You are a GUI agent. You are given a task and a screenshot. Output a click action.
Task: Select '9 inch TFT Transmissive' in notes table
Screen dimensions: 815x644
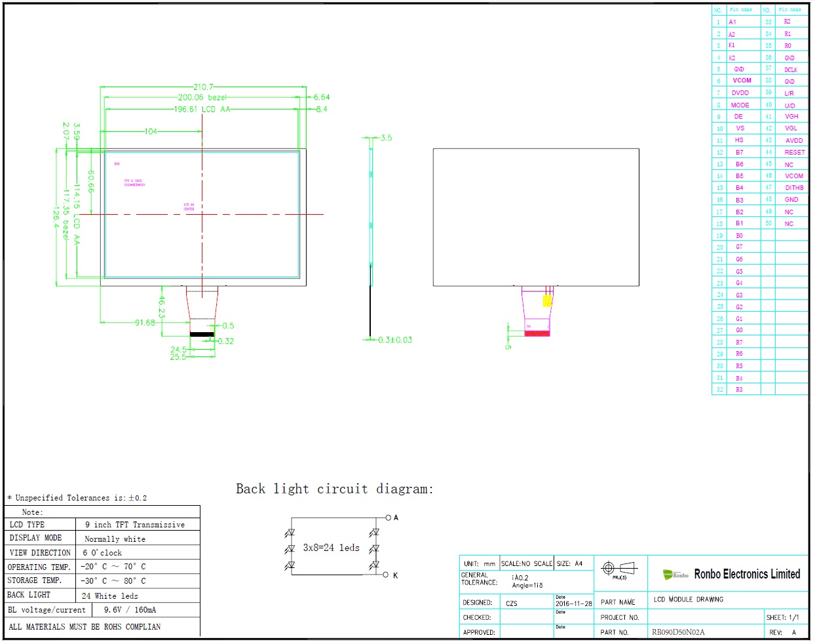pos(135,525)
